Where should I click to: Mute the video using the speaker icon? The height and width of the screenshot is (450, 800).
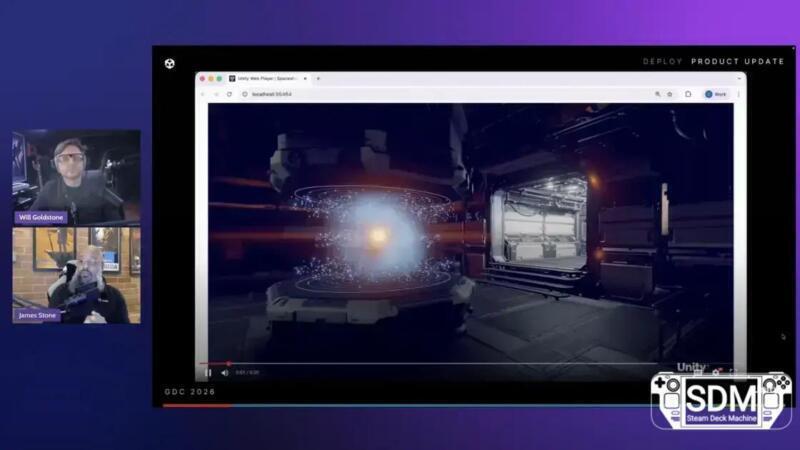[x=224, y=372]
